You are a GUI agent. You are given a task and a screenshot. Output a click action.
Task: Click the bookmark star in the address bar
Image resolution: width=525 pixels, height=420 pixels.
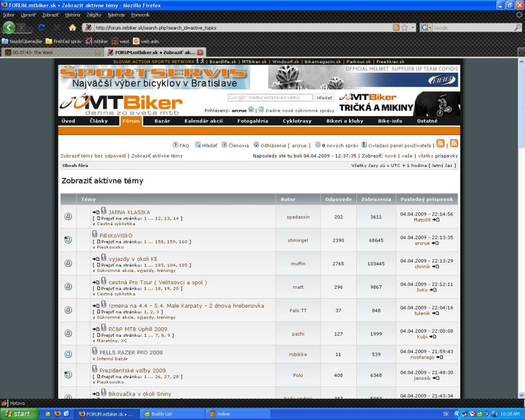[404, 27]
